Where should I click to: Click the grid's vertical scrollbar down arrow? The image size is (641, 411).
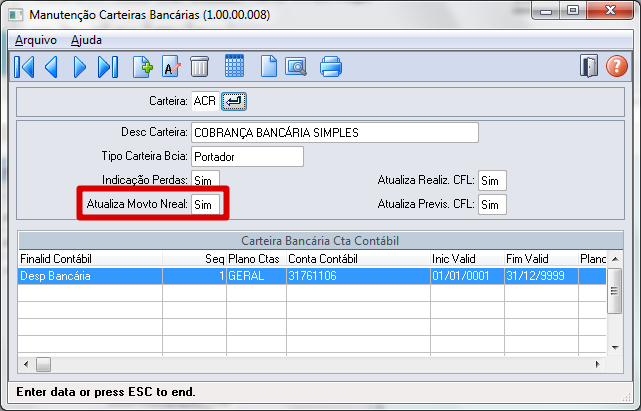pyautogui.click(x=615, y=348)
